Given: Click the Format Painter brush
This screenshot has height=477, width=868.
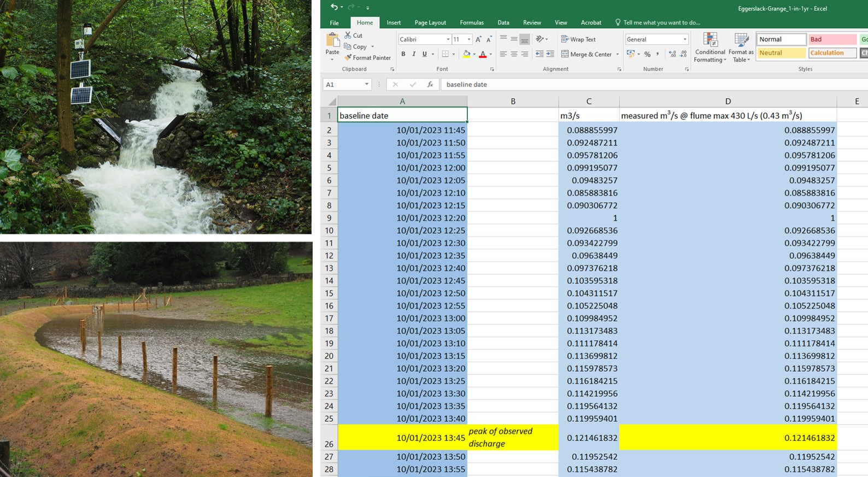Looking at the screenshot, I should click(x=348, y=57).
